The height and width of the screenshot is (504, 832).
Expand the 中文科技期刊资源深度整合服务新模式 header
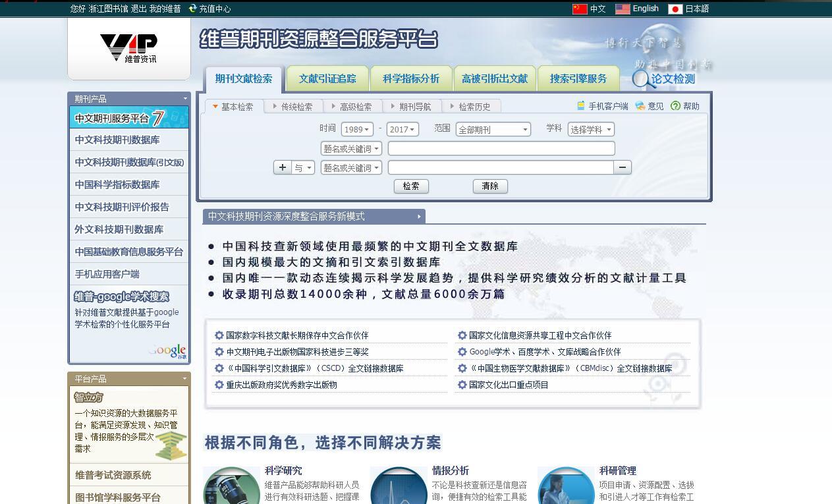click(314, 216)
